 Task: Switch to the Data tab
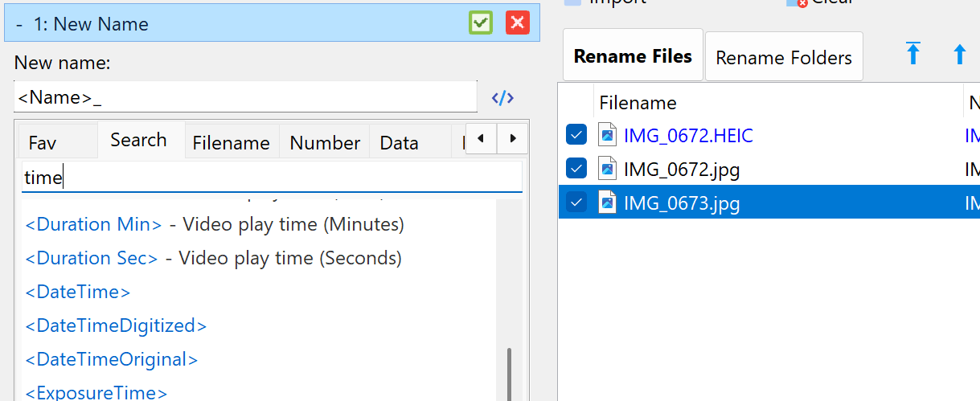(x=400, y=142)
